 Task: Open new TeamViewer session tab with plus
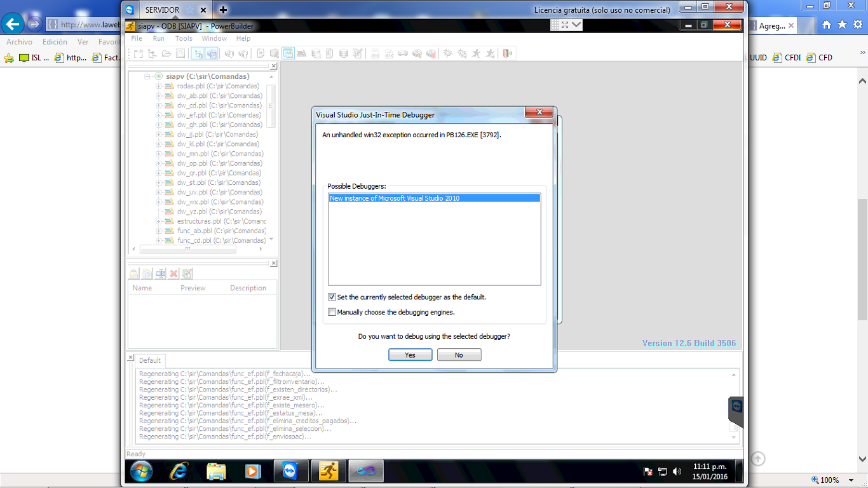coord(223,10)
